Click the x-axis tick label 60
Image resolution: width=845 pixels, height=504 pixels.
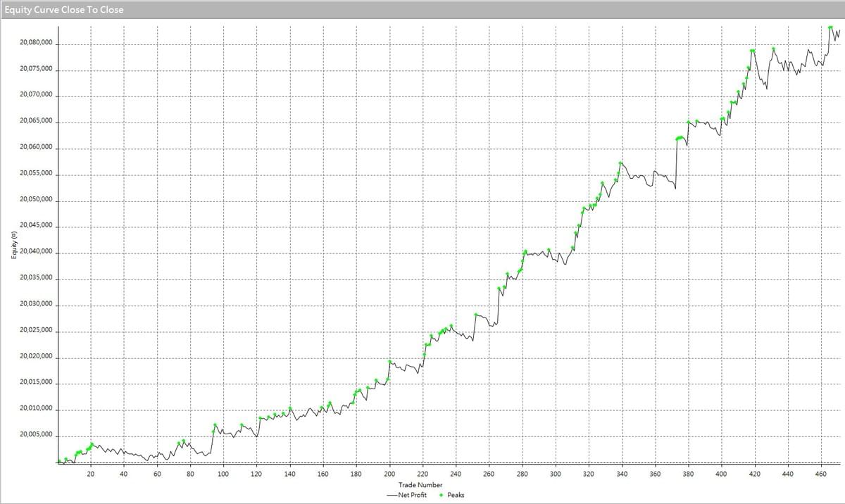157,474
